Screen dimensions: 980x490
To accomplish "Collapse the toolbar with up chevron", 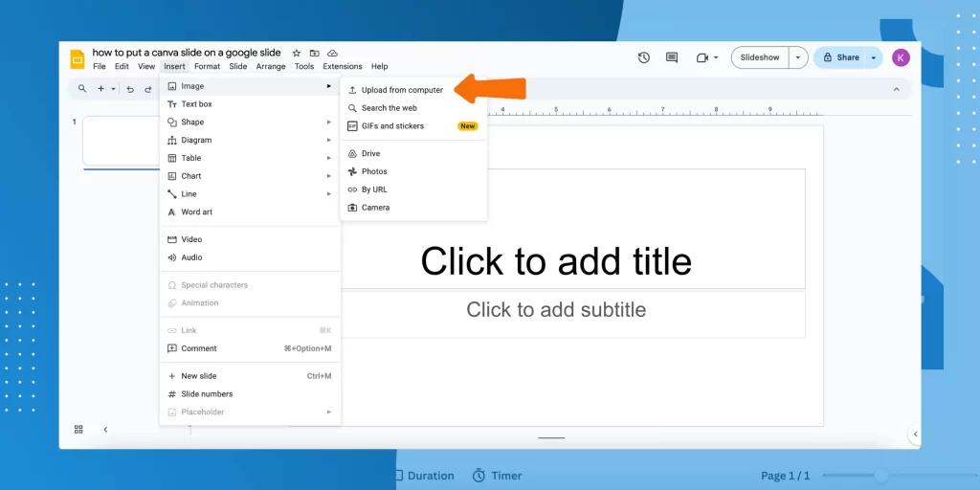I will pos(896,89).
